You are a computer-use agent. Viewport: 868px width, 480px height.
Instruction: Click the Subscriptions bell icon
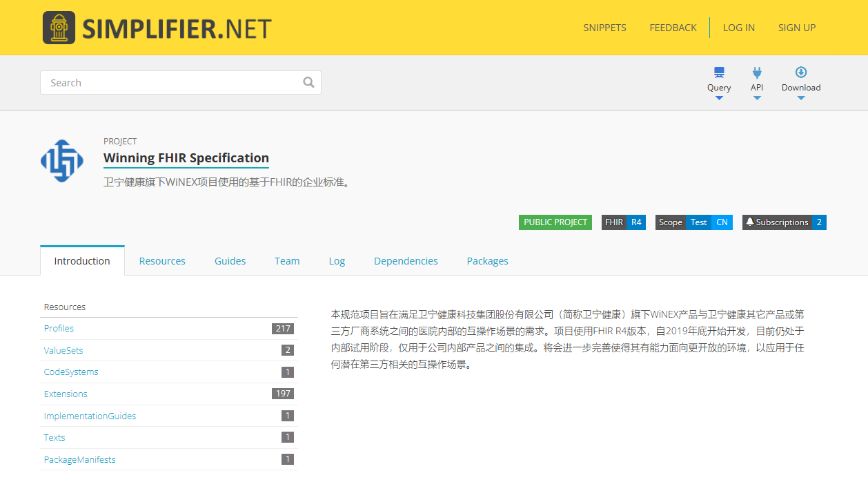pos(749,222)
